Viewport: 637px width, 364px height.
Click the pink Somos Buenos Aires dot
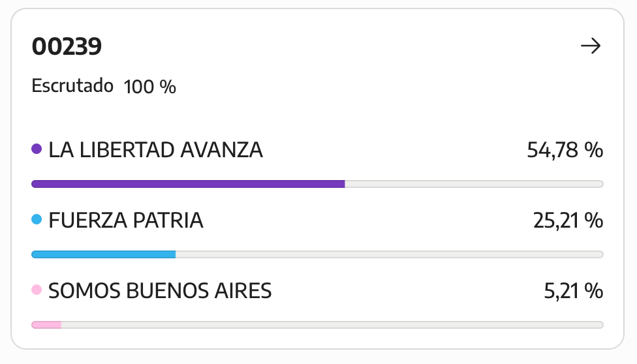pos(37,290)
